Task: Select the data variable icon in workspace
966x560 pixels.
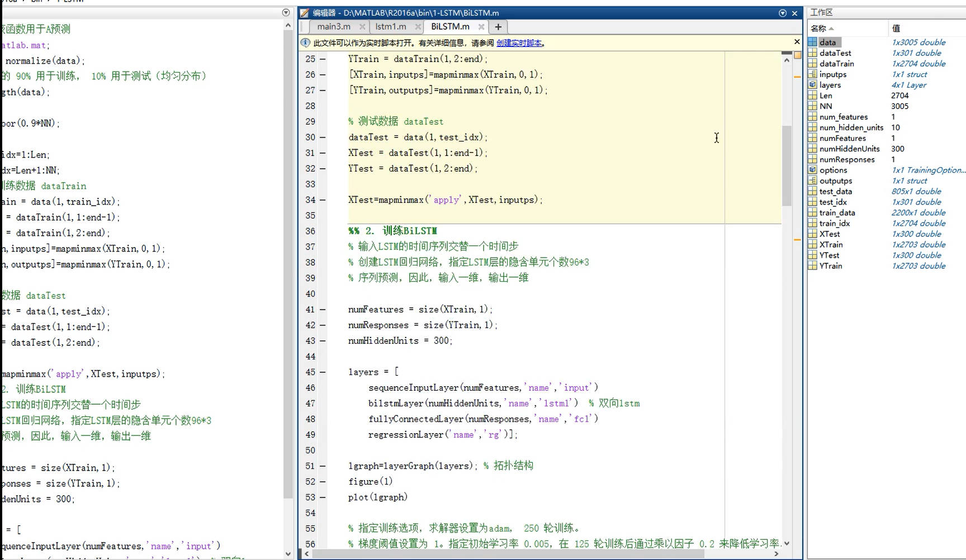Action: coord(812,42)
